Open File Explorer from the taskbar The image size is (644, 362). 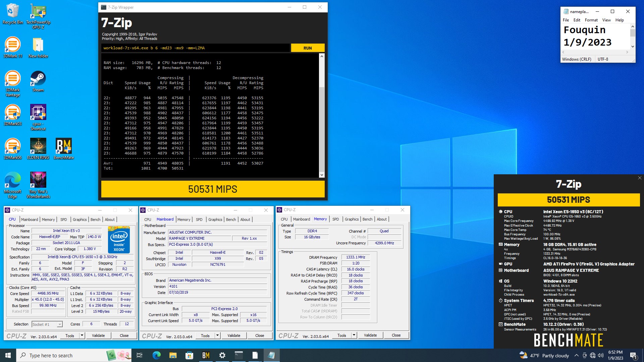[173, 355]
